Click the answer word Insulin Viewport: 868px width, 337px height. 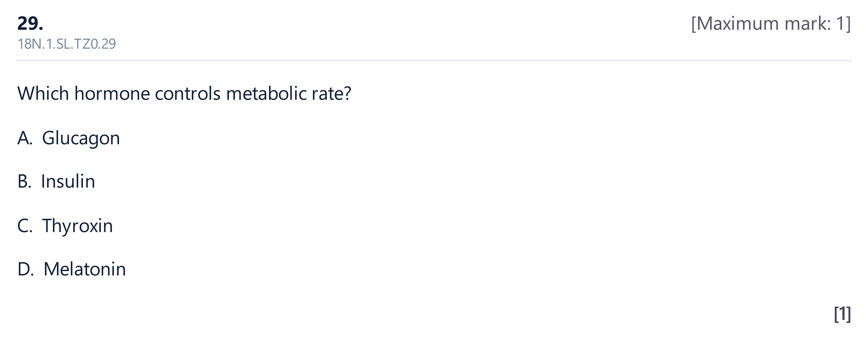pos(68,181)
